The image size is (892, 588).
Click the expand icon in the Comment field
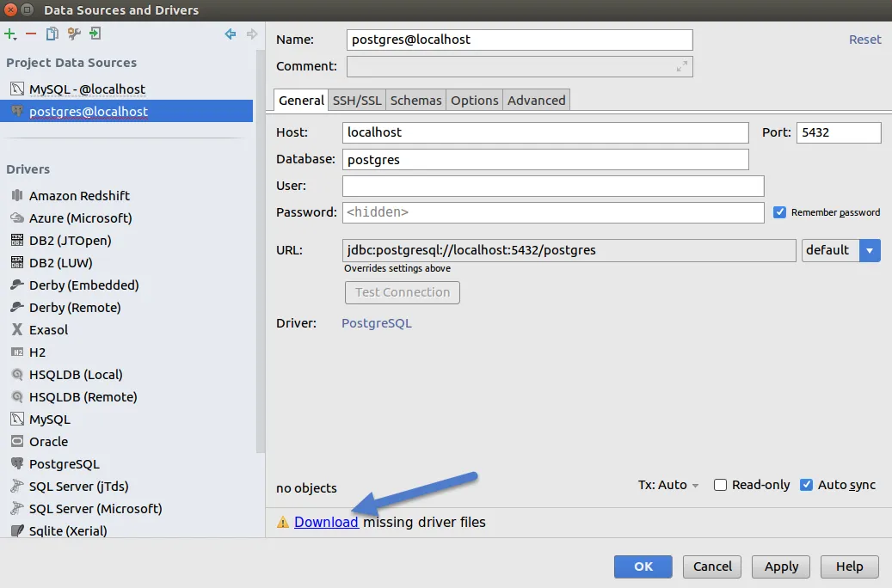[x=681, y=66]
